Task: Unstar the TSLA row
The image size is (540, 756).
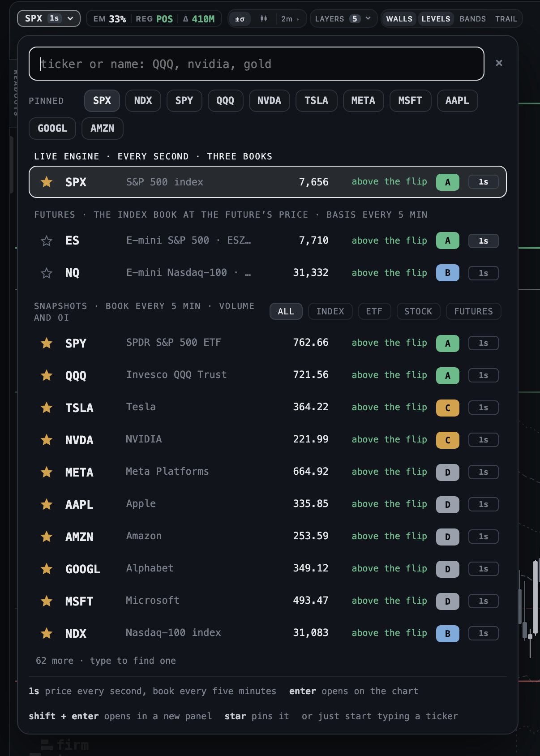Action: (x=47, y=408)
